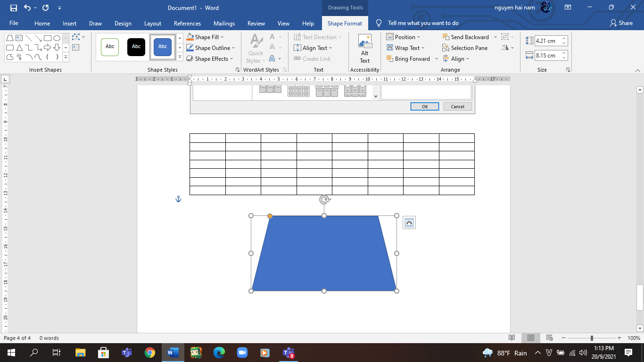The height and width of the screenshot is (362, 644).
Task: Click the Alt Text icon
Action: point(365,49)
